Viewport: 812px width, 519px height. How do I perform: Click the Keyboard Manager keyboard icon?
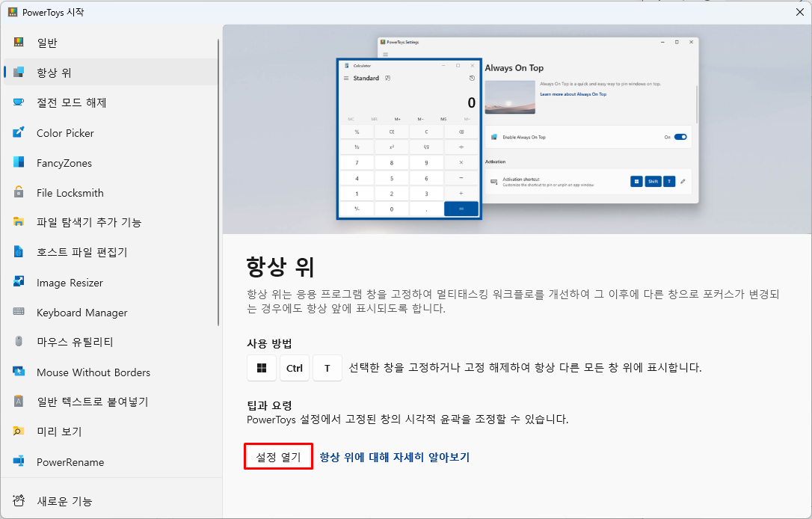[19, 312]
